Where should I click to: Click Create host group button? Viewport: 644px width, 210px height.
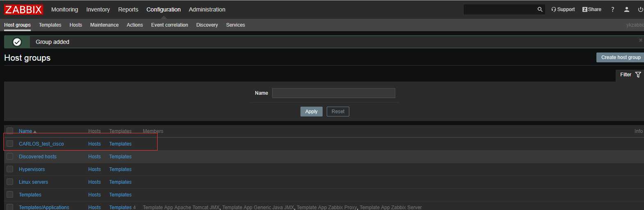[621, 57]
